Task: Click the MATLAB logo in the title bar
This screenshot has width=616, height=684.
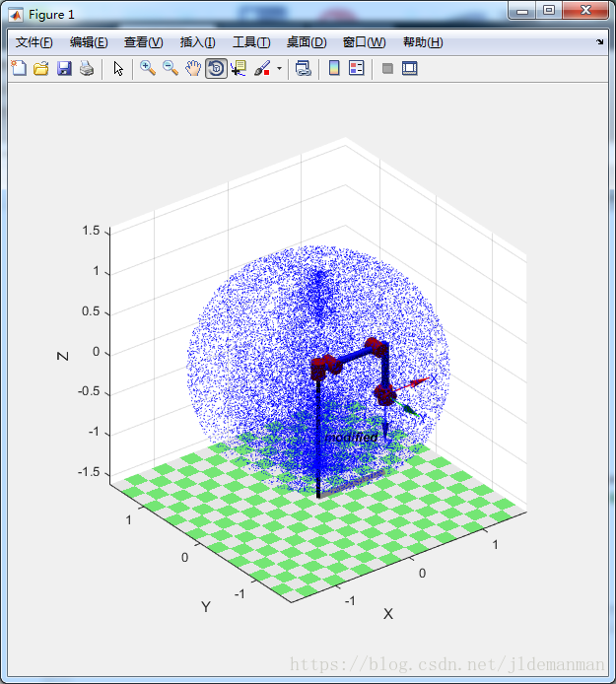Action: 16,15
